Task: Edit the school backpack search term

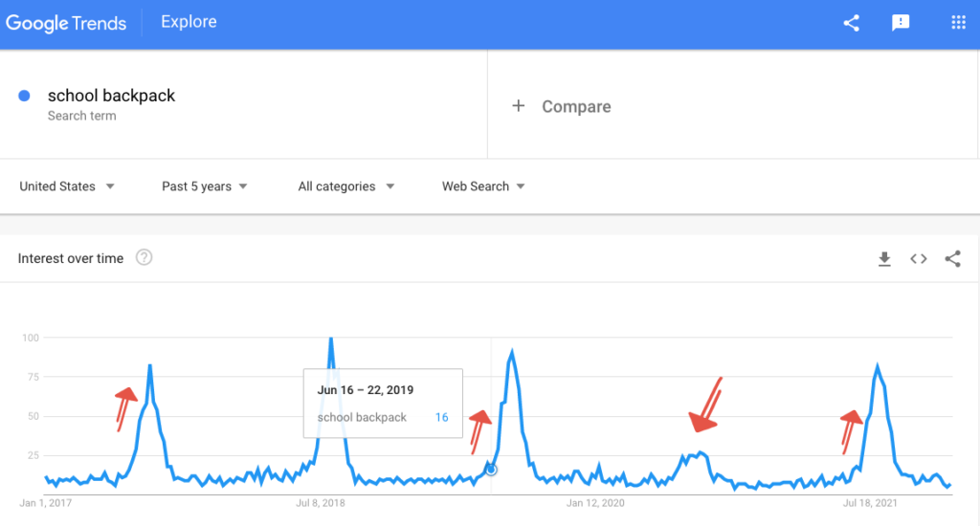Action: pyautogui.click(x=111, y=96)
